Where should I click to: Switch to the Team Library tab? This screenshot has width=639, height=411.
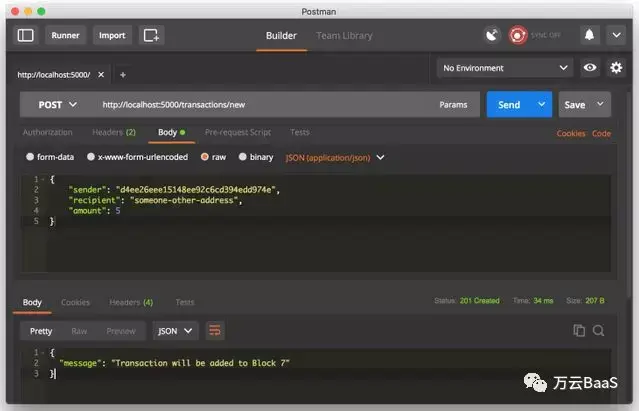pyautogui.click(x=344, y=36)
